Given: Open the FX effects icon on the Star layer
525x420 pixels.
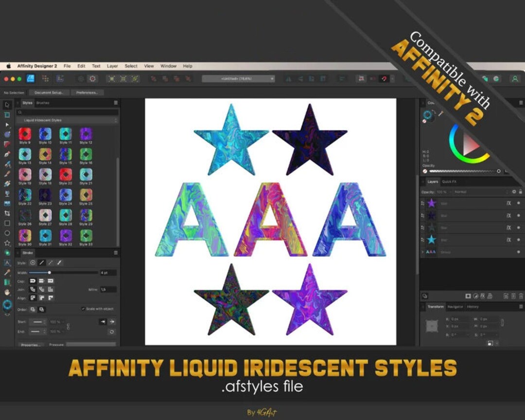Looking at the screenshot, I should [x=509, y=203].
